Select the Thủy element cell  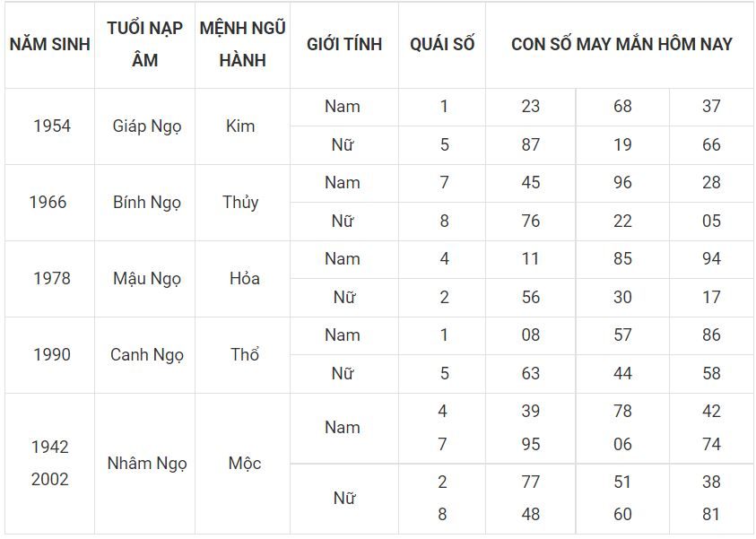(x=240, y=203)
